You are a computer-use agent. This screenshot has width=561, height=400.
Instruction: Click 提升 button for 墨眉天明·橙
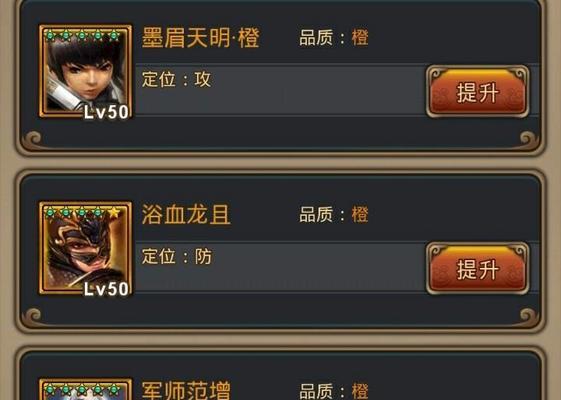point(478,92)
